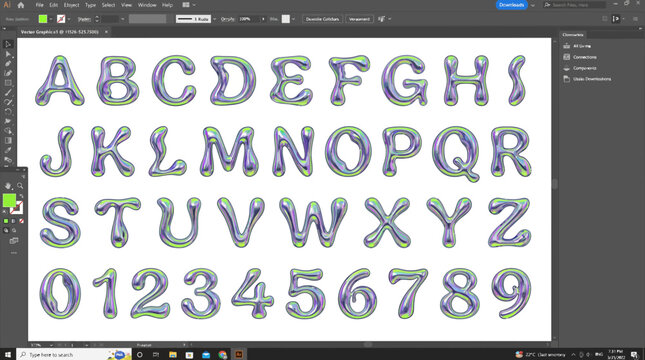Open the Select menu
The height and width of the screenshot is (360, 645).
point(108,5)
